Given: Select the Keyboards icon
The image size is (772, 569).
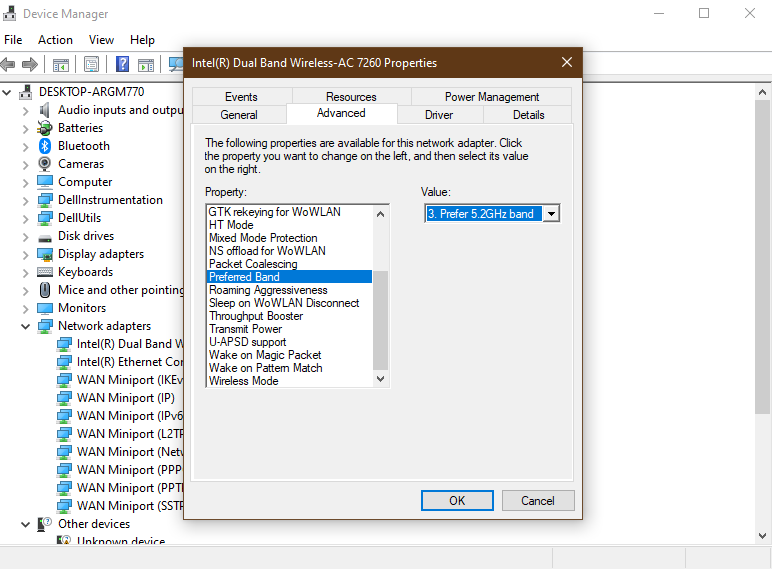Looking at the screenshot, I should point(45,272).
